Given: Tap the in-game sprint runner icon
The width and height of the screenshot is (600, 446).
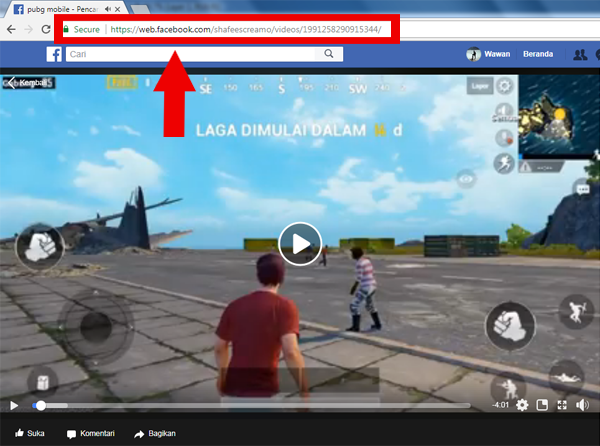Looking at the screenshot, I should 504,163.
